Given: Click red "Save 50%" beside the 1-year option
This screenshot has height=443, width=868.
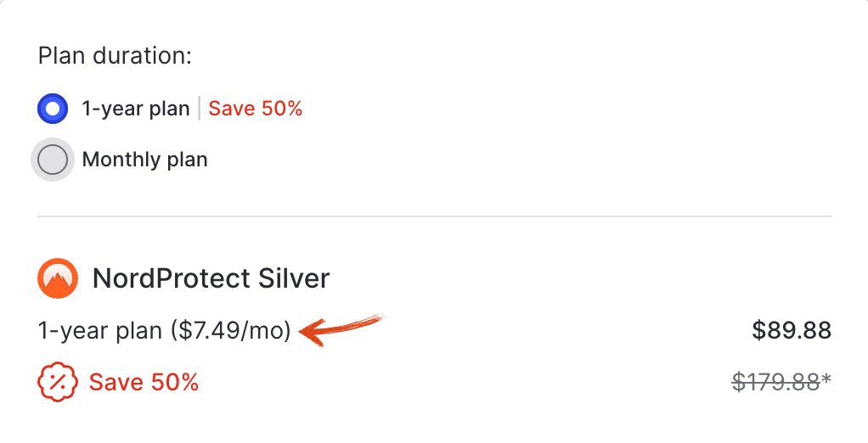Looking at the screenshot, I should coord(256,109).
